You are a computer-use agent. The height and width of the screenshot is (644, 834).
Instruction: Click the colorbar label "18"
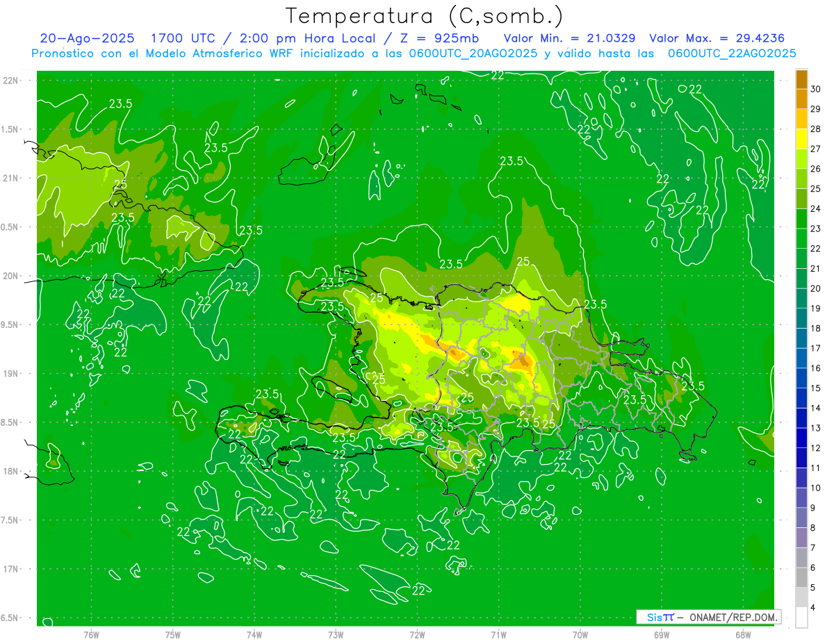click(x=816, y=328)
